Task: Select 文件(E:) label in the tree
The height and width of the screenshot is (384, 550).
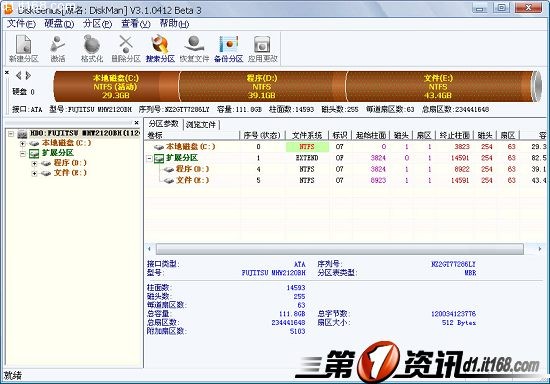Action: point(70,173)
